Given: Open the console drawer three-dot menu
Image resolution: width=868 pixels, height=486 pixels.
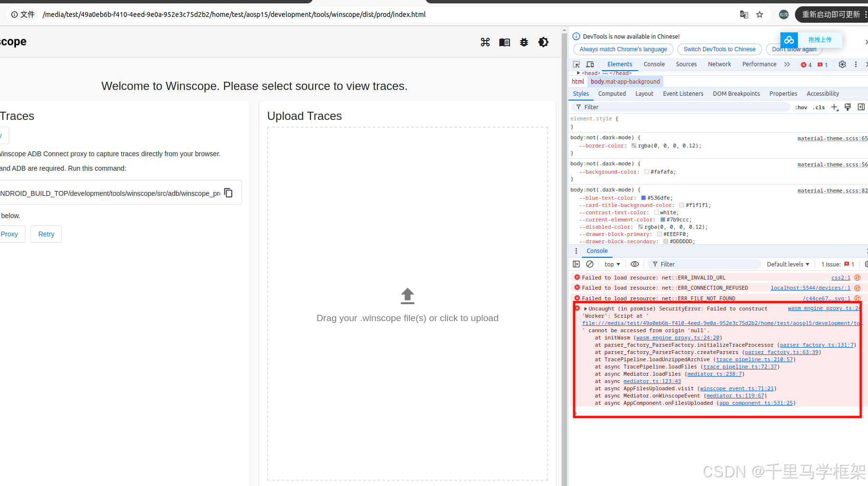Looking at the screenshot, I should (576, 251).
